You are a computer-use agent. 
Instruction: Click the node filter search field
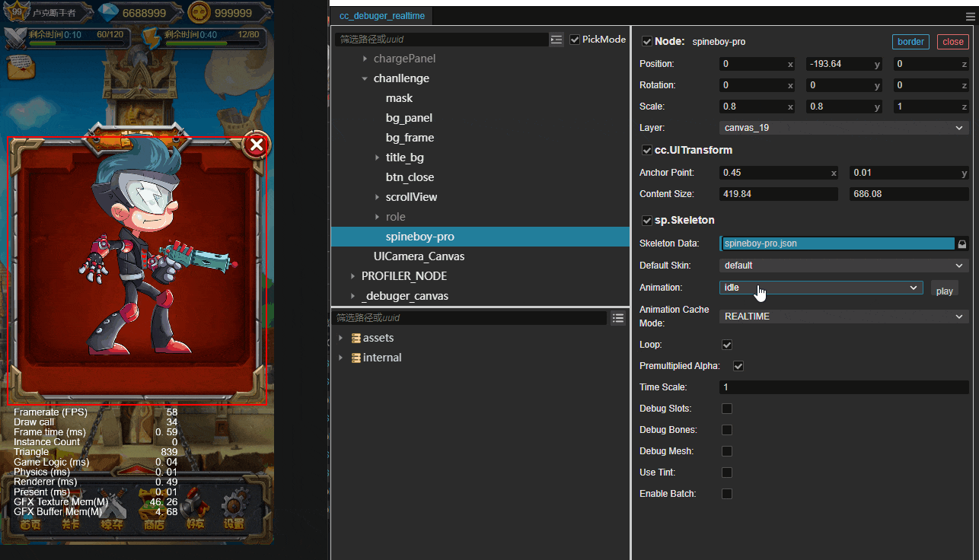tap(442, 40)
